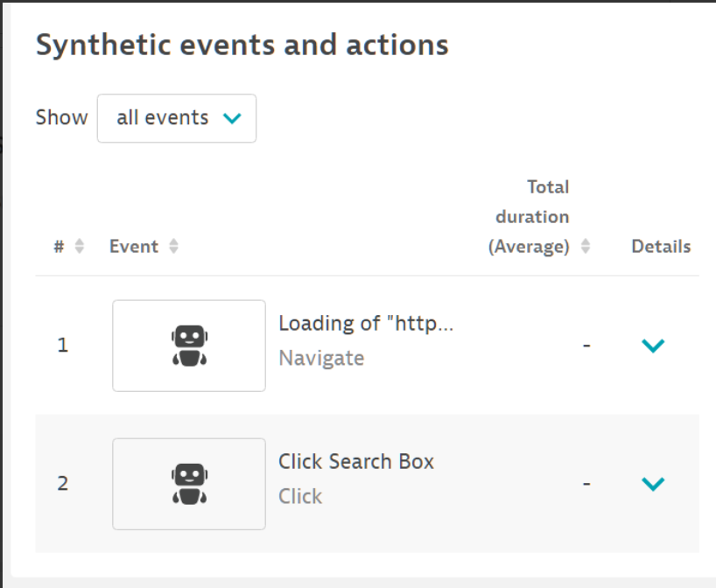The height and width of the screenshot is (588, 716).
Task: Click the robot icon for event 1
Action: click(x=189, y=339)
